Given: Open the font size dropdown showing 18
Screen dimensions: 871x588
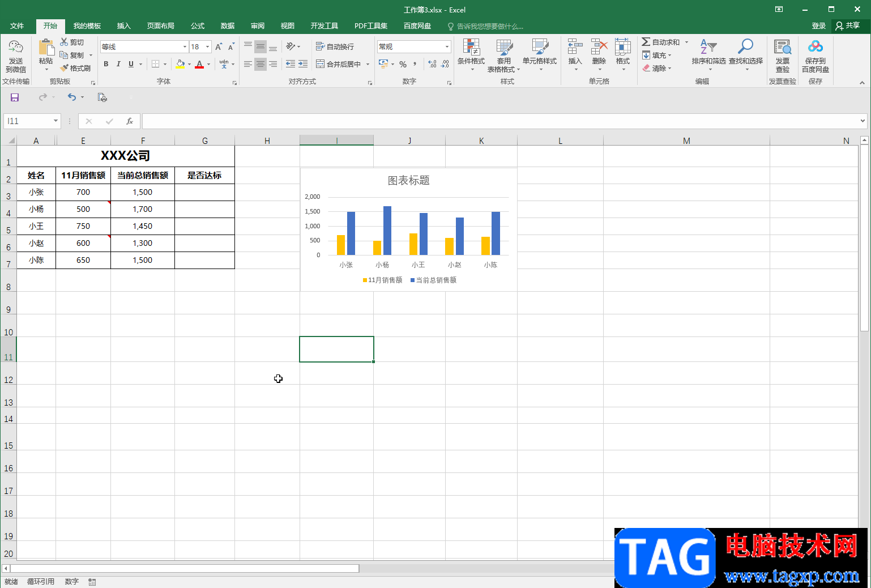Looking at the screenshot, I should [x=208, y=47].
